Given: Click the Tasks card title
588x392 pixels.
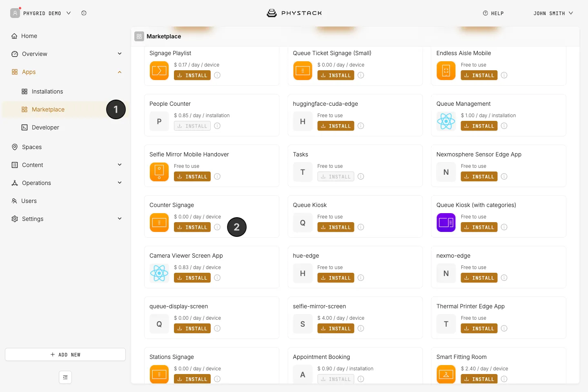Looking at the screenshot, I should tap(301, 154).
